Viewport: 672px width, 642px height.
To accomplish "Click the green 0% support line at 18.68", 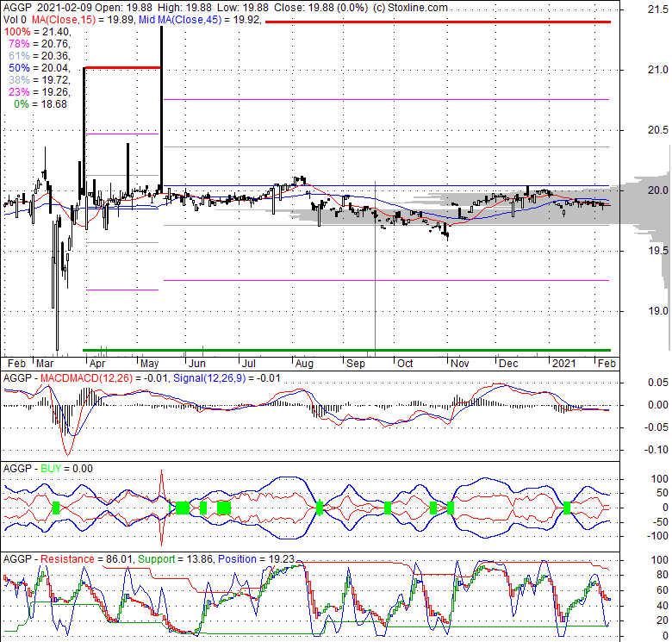I will click(346, 350).
